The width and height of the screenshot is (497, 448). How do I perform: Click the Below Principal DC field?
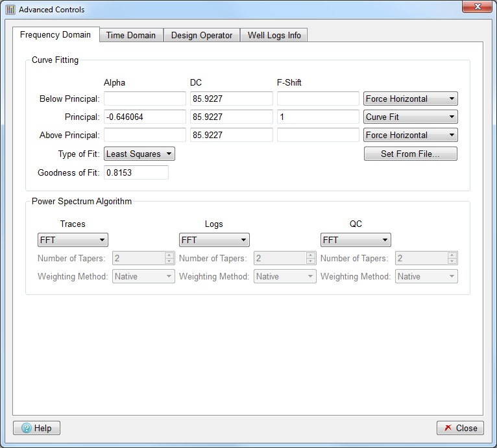(232, 99)
